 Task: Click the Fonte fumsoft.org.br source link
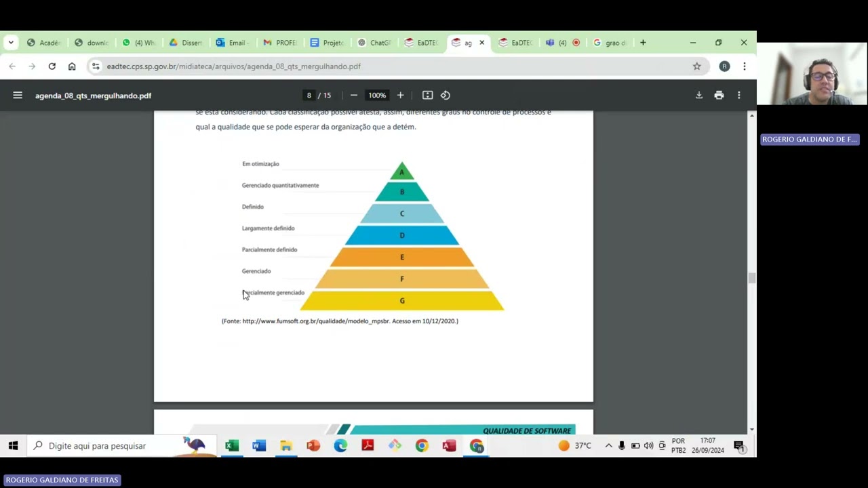coord(316,321)
